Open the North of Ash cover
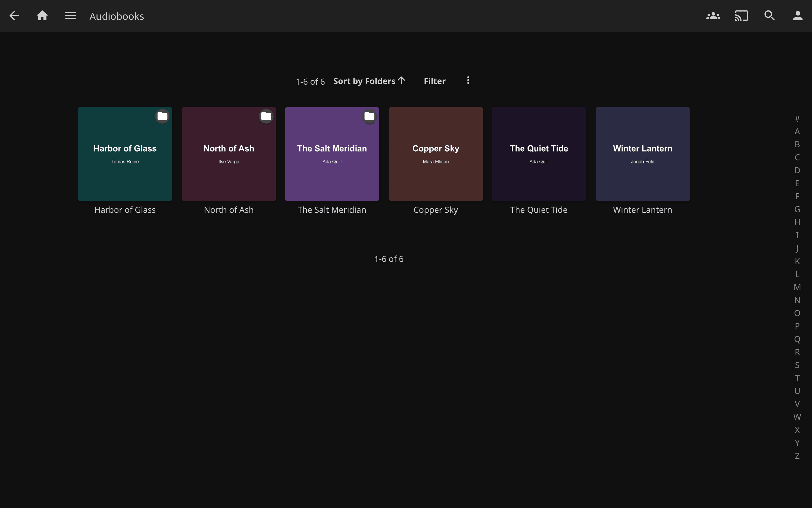The width and height of the screenshot is (812, 508). [x=229, y=154]
